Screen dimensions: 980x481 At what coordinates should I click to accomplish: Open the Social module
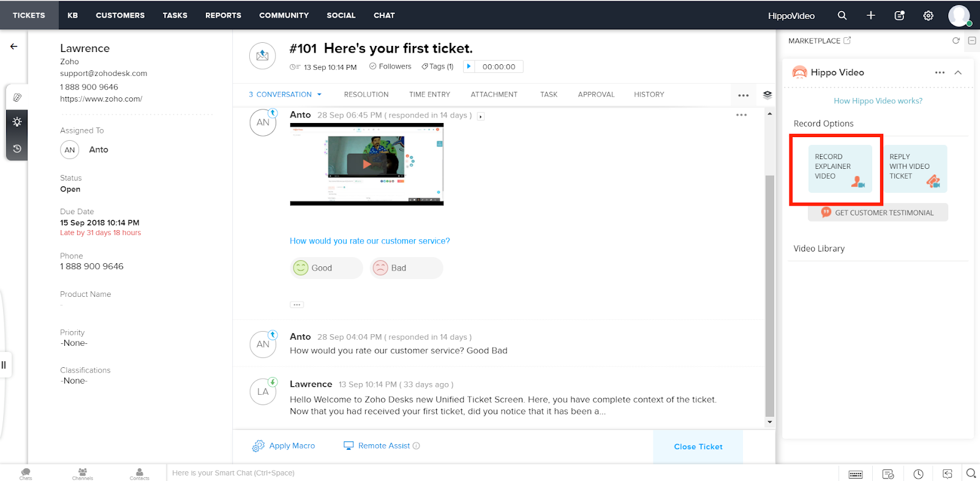[x=341, y=15]
